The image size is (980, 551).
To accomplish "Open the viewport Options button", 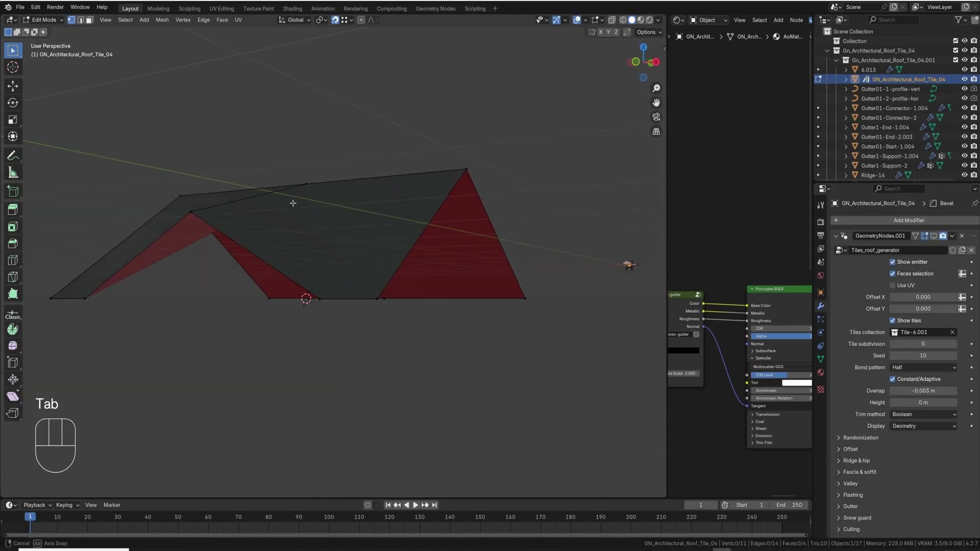I will point(649,32).
